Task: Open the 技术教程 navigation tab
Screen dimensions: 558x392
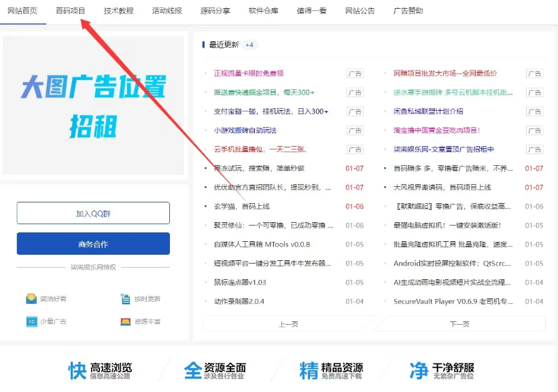Action: (119, 10)
